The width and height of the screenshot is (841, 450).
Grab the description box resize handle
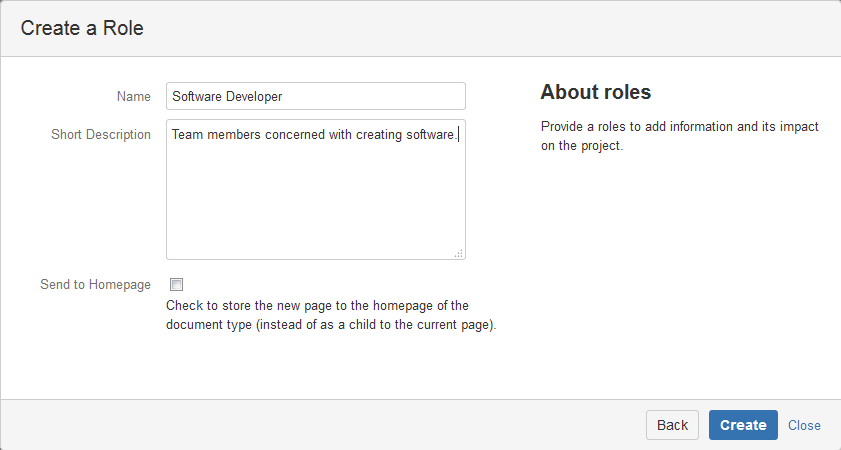458,254
